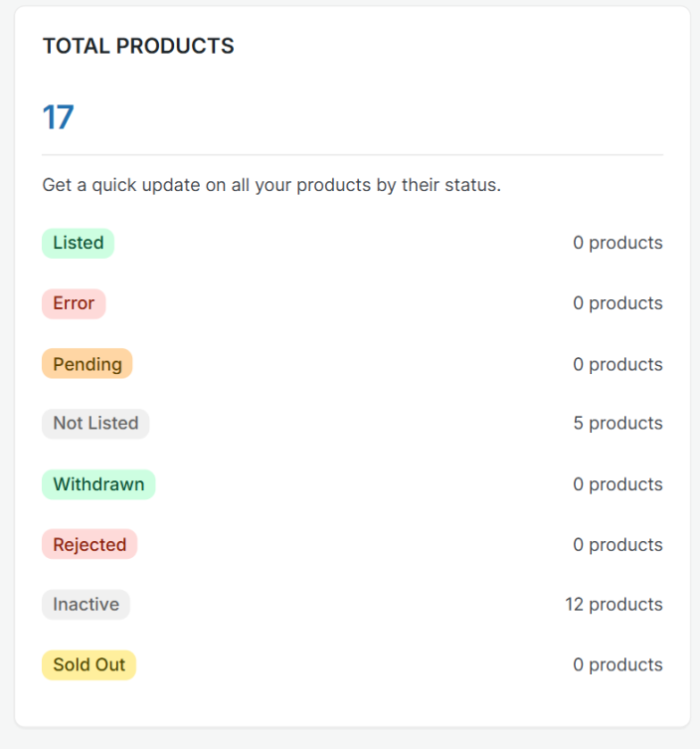Click the Error row's 0 products count
The height and width of the screenshot is (749, 700).
point(616,303)
